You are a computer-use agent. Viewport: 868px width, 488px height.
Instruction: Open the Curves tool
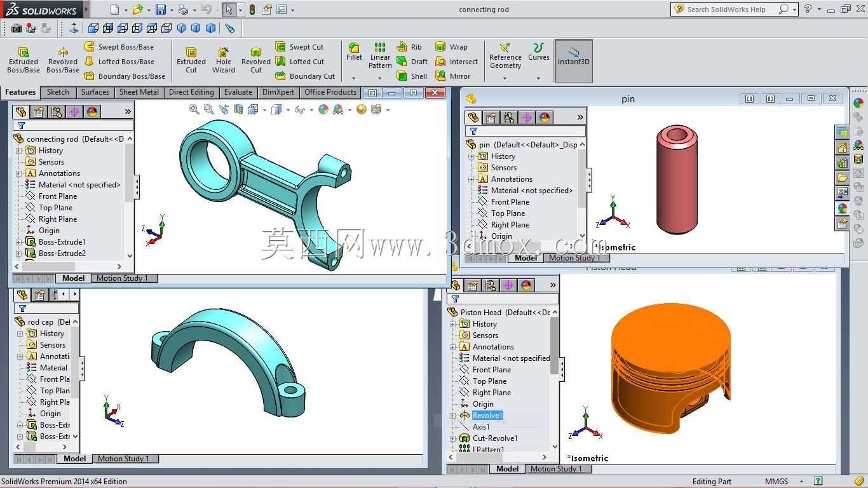(x=538, y=52)
